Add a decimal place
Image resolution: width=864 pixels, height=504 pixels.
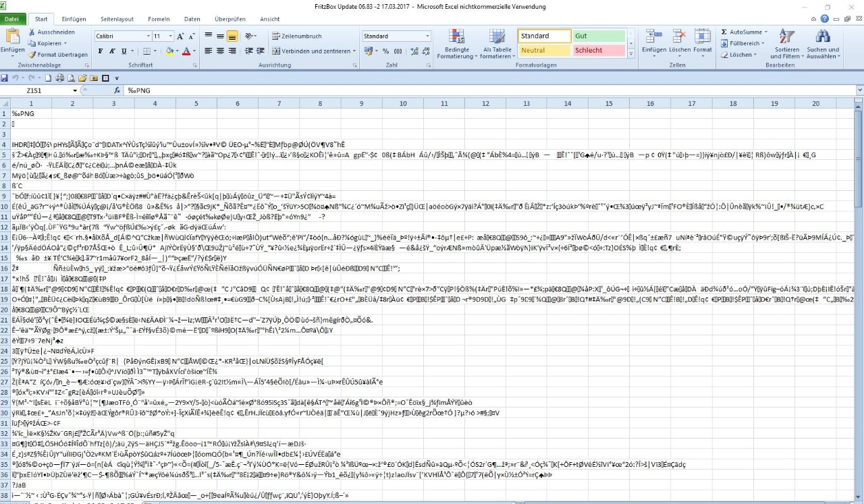pos(414,51)
